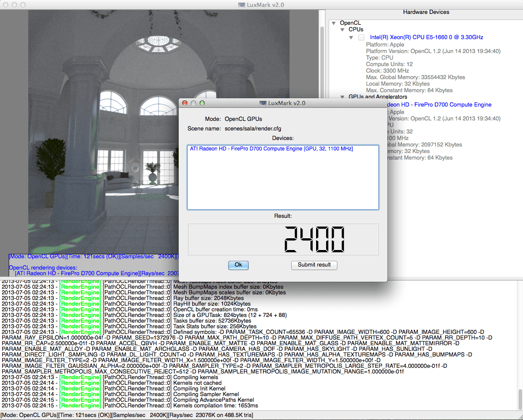Click the 'Kernels not cached' log line
This screenshot has height=420, width=523.
112,383
